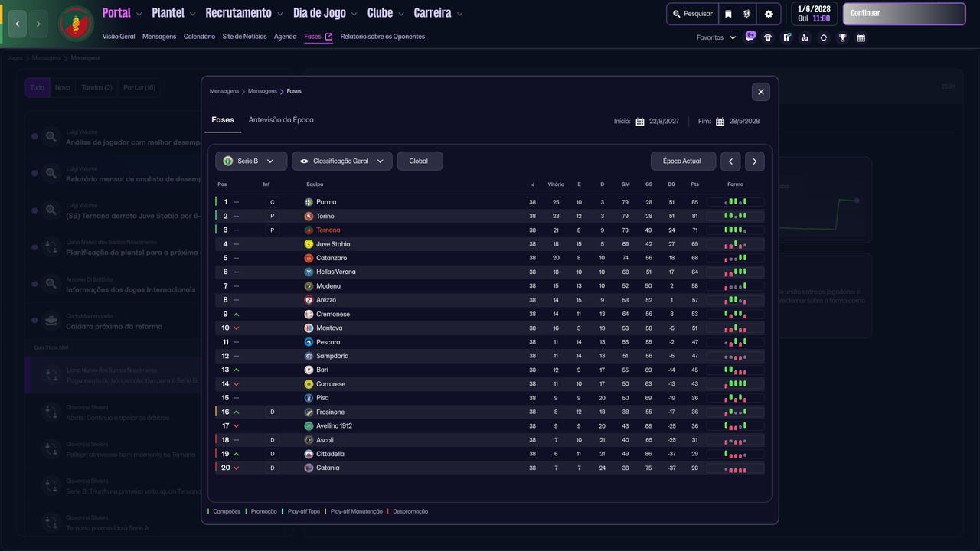Sort table by the Pts column header
The image size is (980, 551).
click(694, 184)
